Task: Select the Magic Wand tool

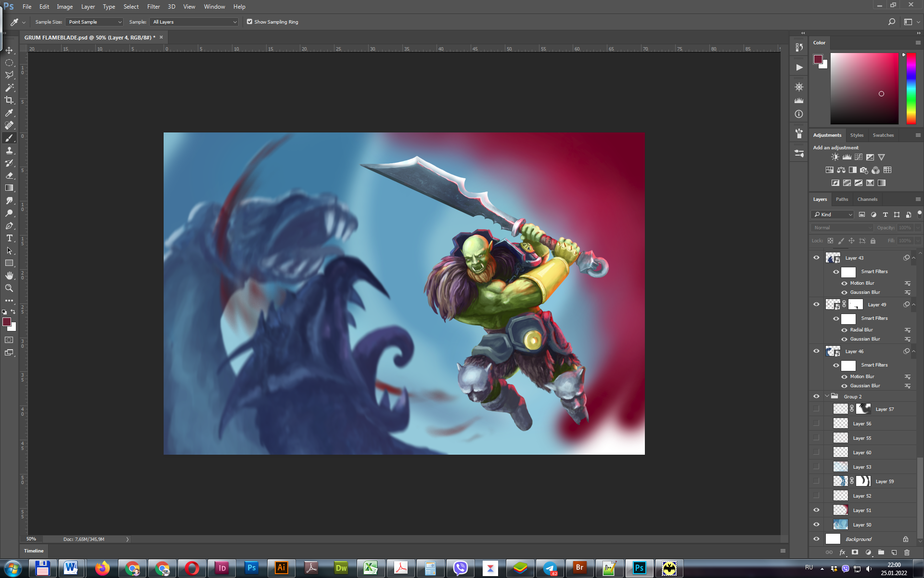Action: [9, 88]
